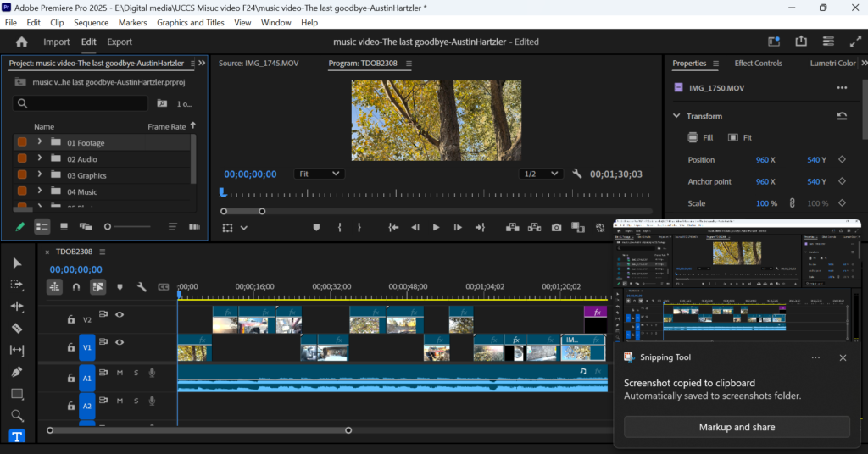Hide the V2 track output

tap(120, 314)
